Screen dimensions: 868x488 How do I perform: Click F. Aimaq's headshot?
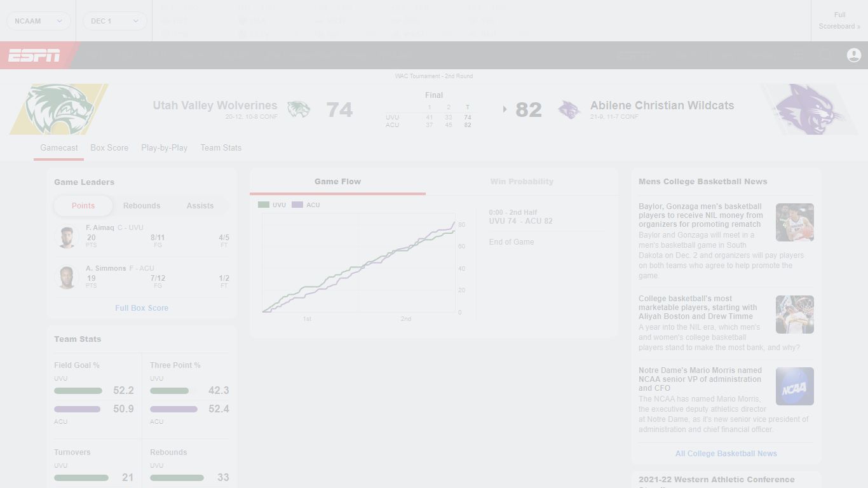[67, 237]
